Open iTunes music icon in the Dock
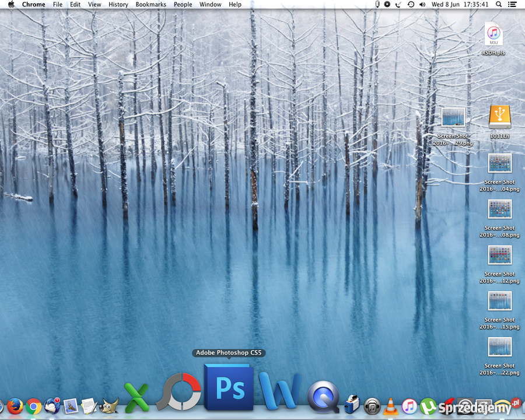Viewport: 525px width, 420px height. pyautogui.click(x=409, y=406)
